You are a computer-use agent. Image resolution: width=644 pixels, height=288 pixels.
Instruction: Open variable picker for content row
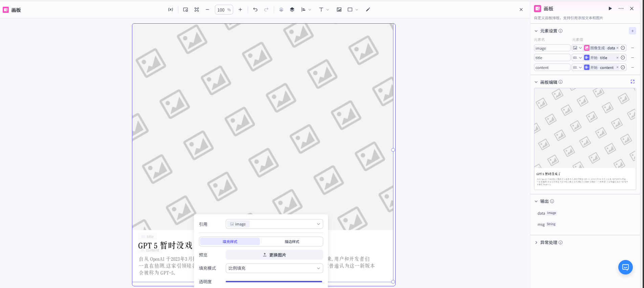623,68
